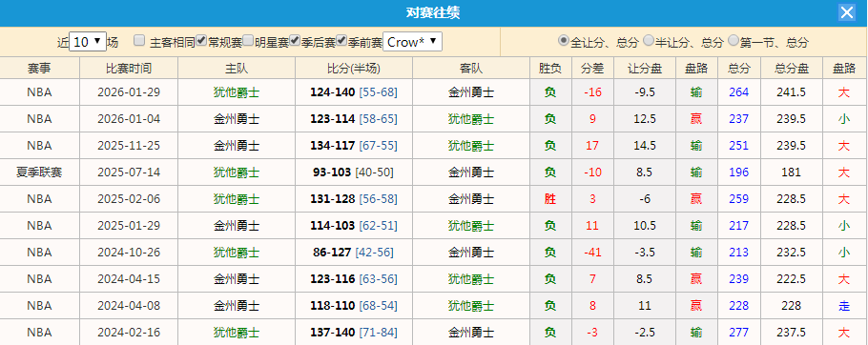868x345 pixels.
Task: Click the score 131-128 [56-58]
Action: click(x=354, y=199)
